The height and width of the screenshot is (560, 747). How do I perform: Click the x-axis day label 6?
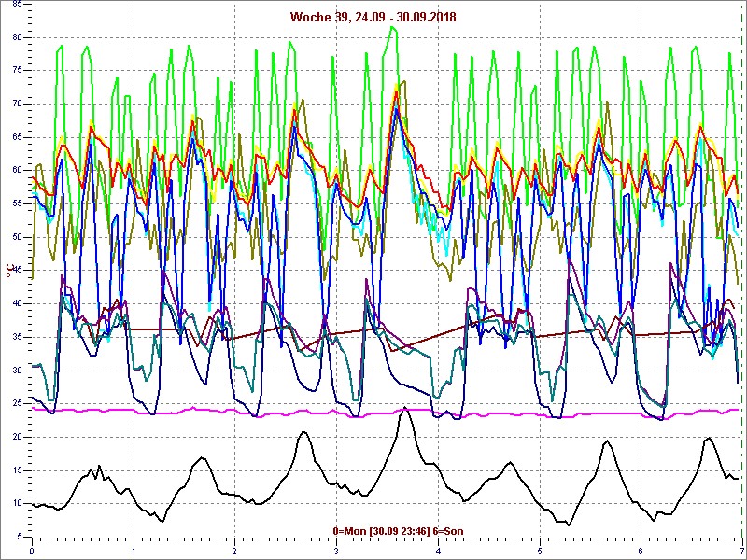pyautogui.click(x=641, y=551)
